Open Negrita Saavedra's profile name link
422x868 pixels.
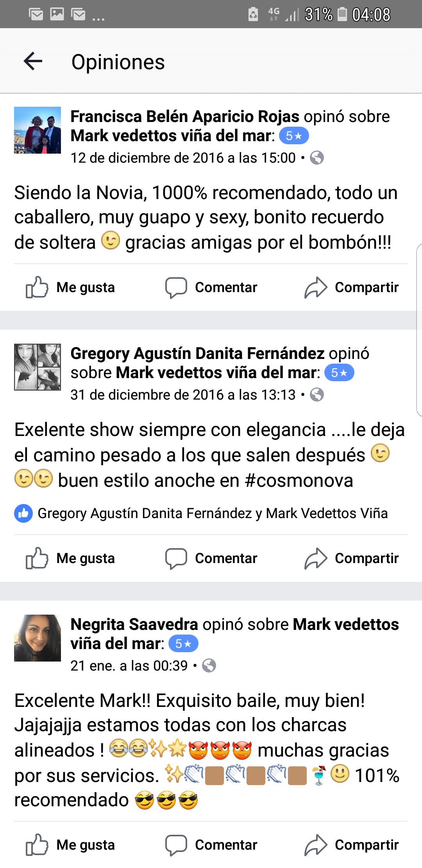134,624
